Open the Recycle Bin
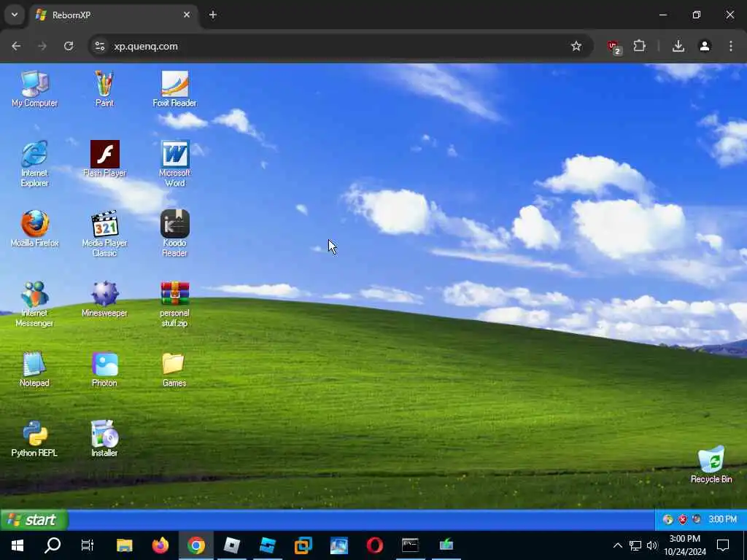This screenshot has height=560, width=747. pos(711,464)
